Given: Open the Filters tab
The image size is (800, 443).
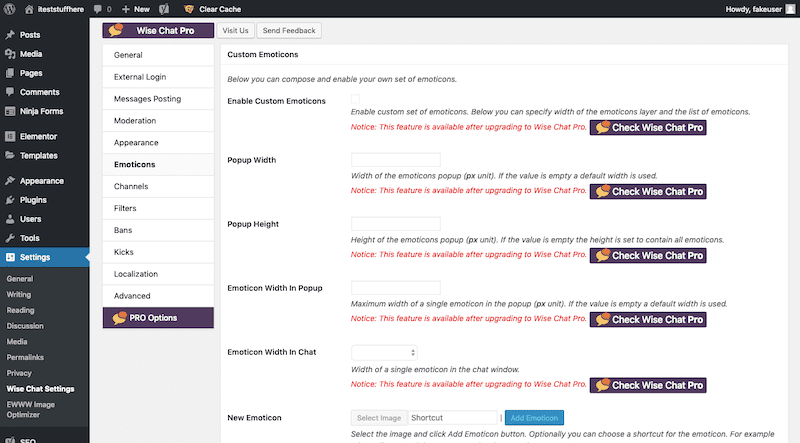Looking at the screenshot, I should pyautogui.click(x=158, y=208).
